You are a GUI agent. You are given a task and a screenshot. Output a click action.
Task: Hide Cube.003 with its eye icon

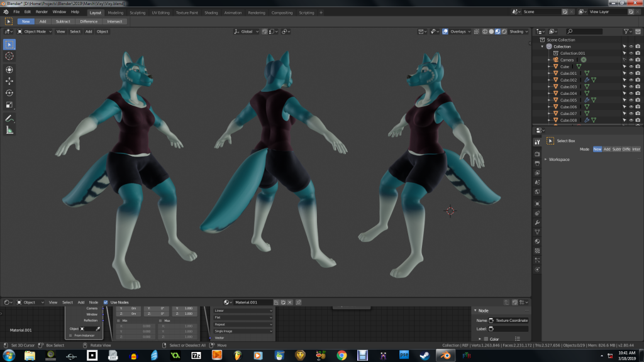[x=631, y=87]
